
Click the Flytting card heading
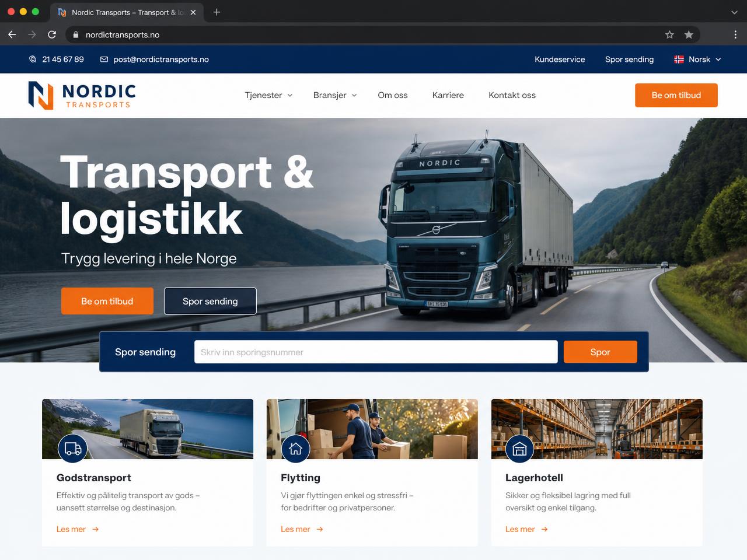(x=301, y=478)
